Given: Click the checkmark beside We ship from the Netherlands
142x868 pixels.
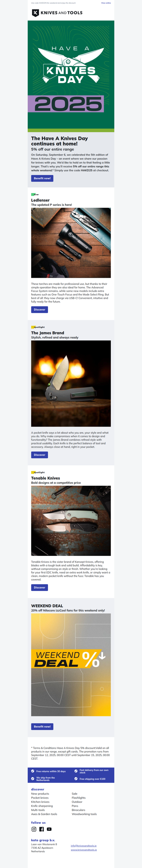Looking at the screenshot, I should (33, 779).
